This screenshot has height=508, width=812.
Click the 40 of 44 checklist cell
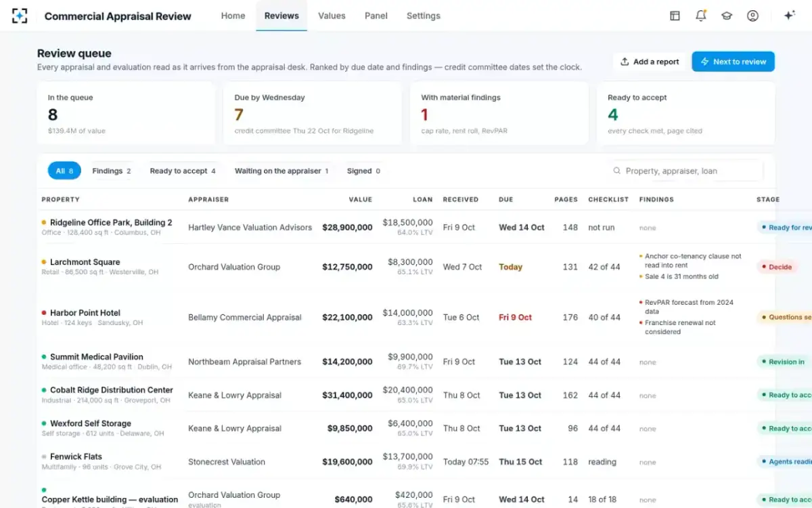pos(604,317)
